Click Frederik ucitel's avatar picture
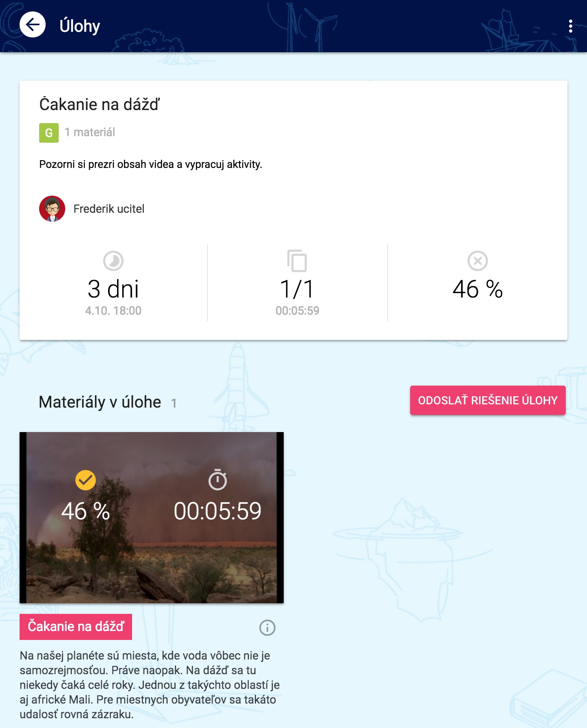This screenshot has width=587, height=728. [x=52, y=209]
